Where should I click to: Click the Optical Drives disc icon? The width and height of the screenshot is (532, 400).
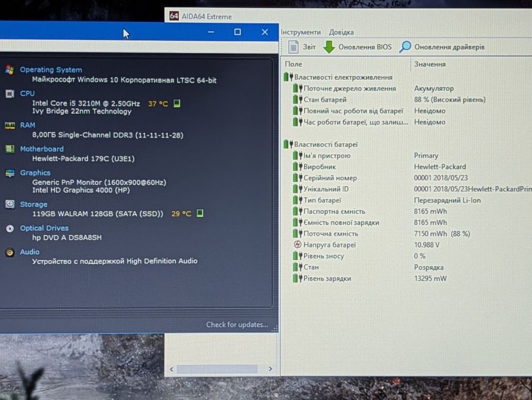click(10, 228)
